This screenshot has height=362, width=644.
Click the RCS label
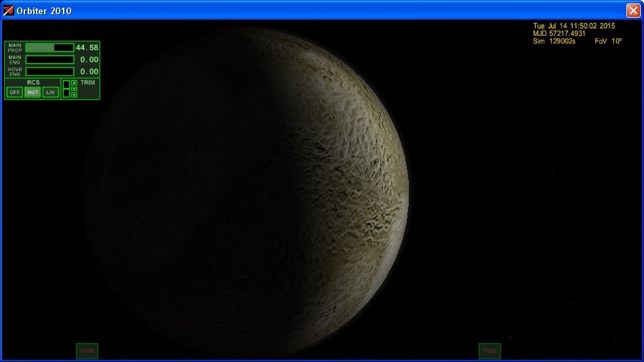[x=33, y=83]
